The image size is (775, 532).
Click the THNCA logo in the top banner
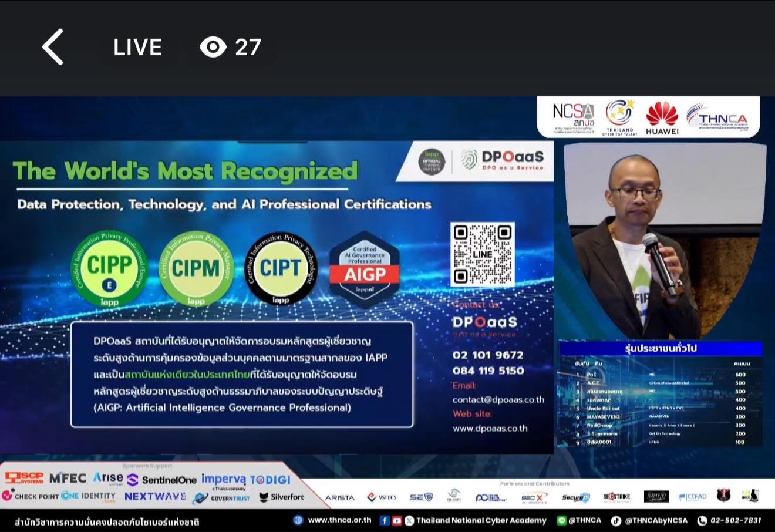tap(717, 117)
